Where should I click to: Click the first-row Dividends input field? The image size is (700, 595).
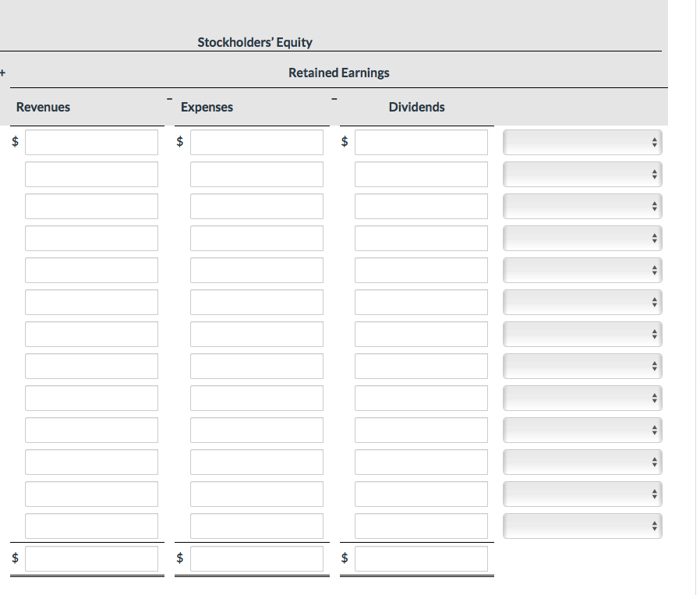coord(422,143)
